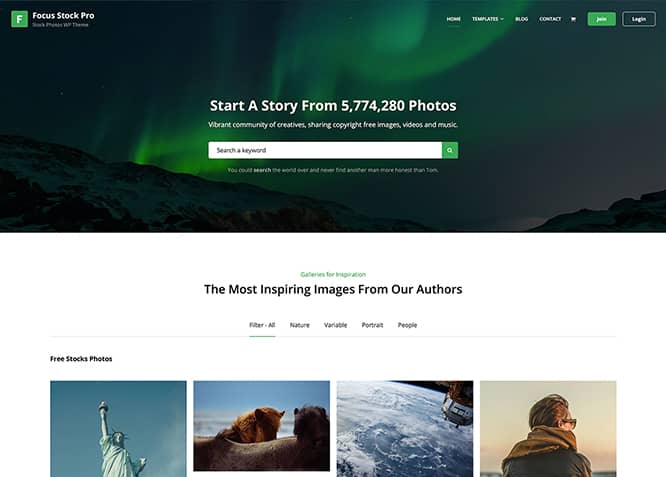Click the green F logo icon
The image size is (666, 477).
20,19
